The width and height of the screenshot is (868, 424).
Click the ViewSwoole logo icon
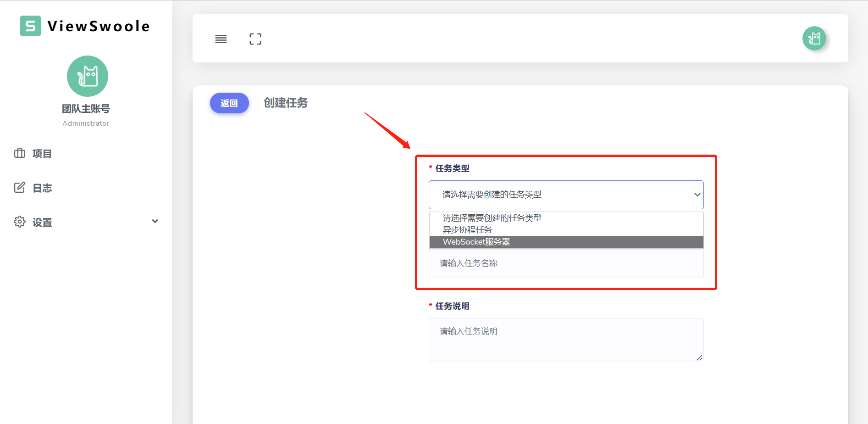click(30, 26)
